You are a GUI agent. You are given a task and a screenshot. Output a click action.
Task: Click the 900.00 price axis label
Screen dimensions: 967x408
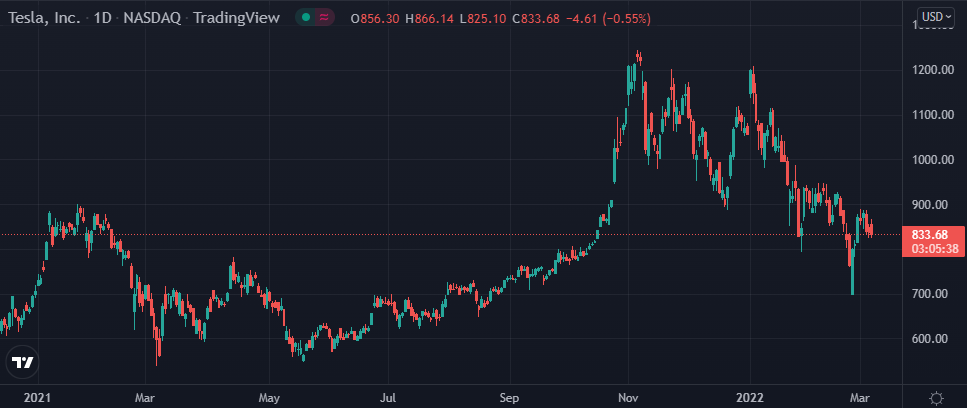[x=930, y=204]
